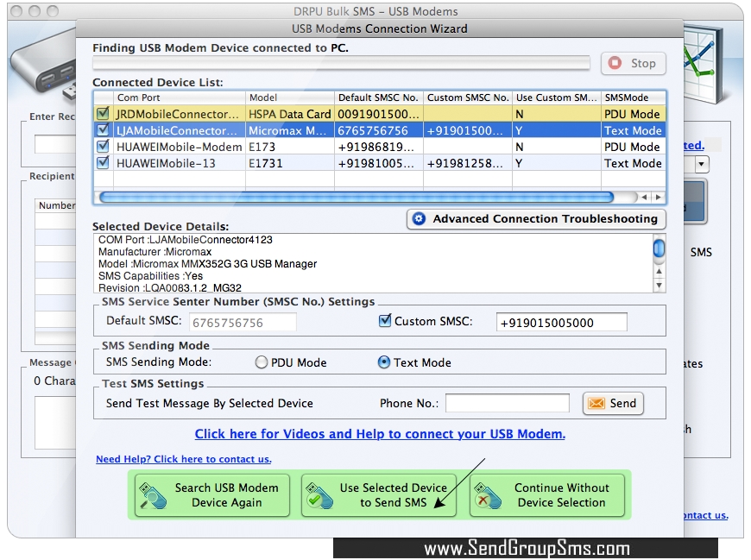Image resolution: width=751 pixels, height=560 pixels.
Task: Click the chart icon behind the wizard
Action: tap(703, 65)
